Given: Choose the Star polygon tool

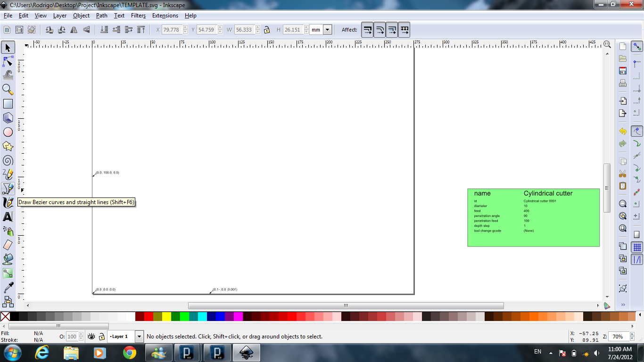Looking at the screenshot, I should click(x=8, y=146).
